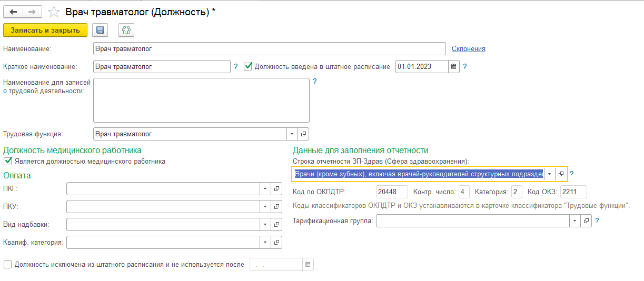Click 'Код по ОКПДТР' field with 20448
The image size is (644, 281).
[393, 192]
